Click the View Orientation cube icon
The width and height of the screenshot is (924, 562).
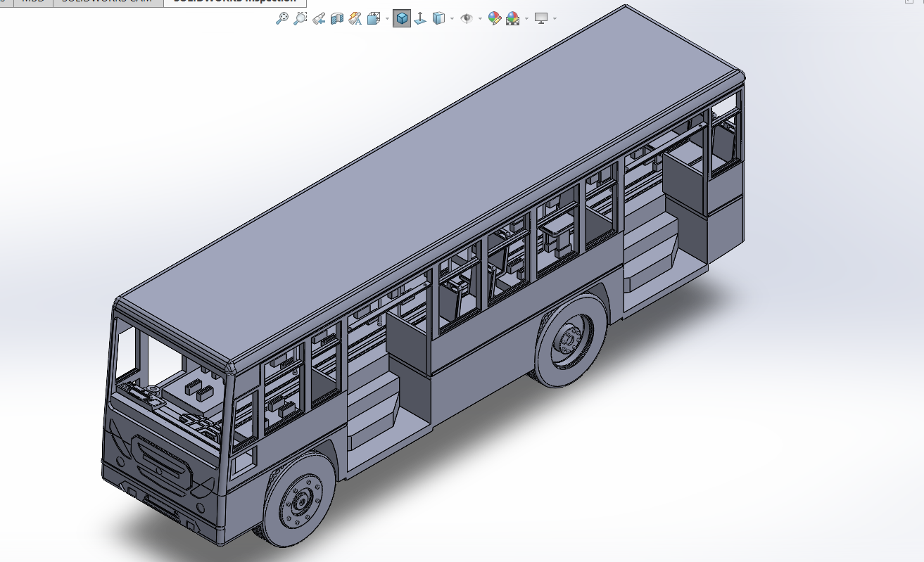click(x=374, y=18)
